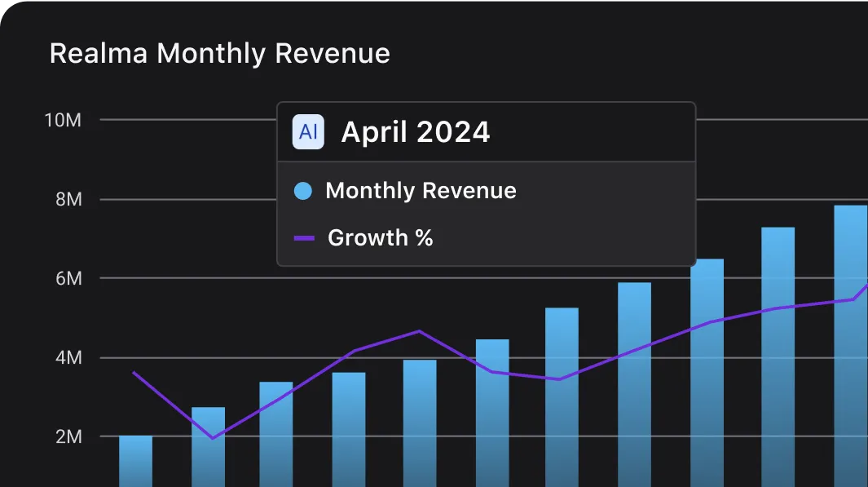Click the AI badge icon in the tooltip

308,132
